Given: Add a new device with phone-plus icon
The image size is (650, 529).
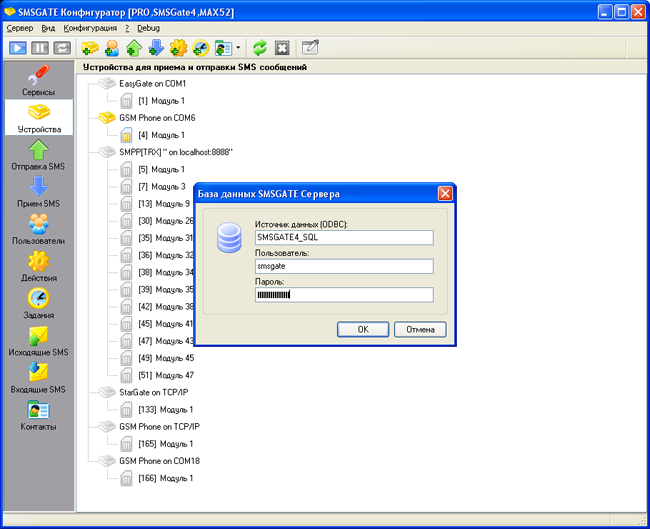Looking at the screenshot, I should [90, 48].
